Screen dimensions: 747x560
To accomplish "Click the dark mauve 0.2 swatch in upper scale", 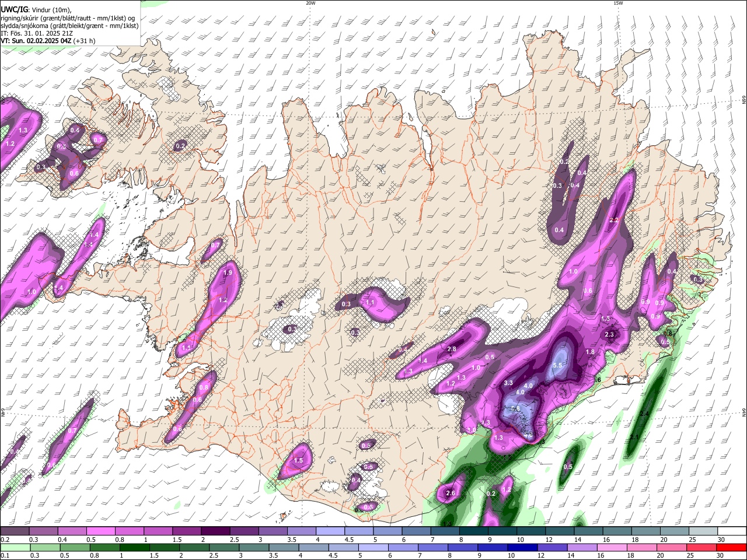I will (x=15, y=531).
